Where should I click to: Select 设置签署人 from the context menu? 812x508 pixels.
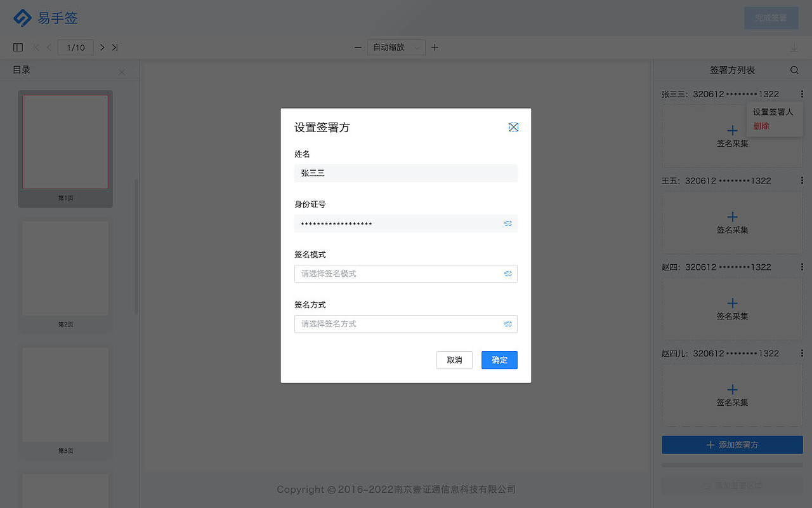[x=774, y=112]
